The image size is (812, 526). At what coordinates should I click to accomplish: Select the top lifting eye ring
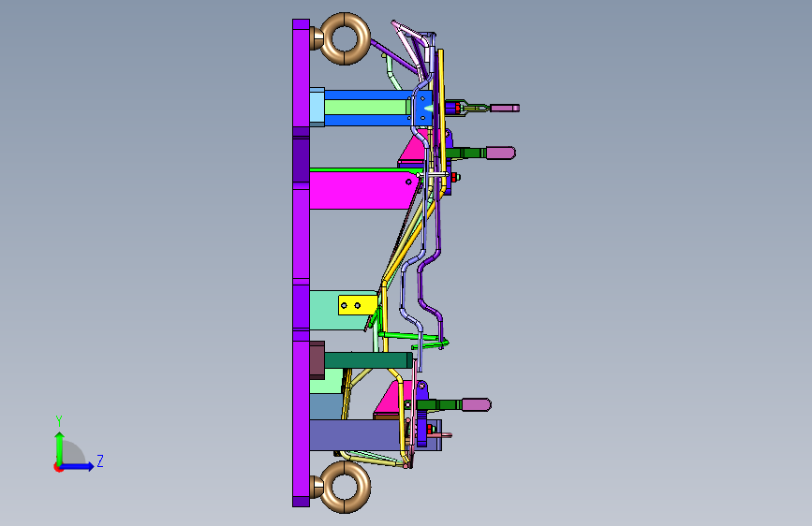[x=345, y=38]
